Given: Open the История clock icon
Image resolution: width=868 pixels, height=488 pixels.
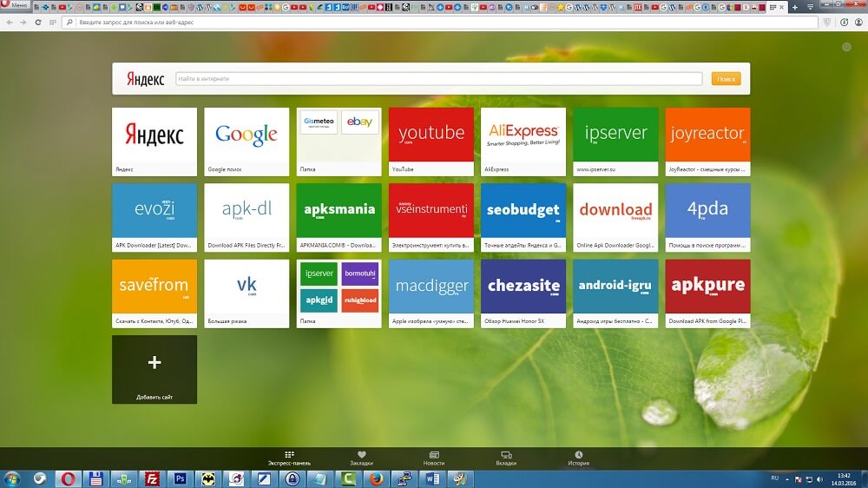Looking at the screenshot, I should (x=578, y=458).
